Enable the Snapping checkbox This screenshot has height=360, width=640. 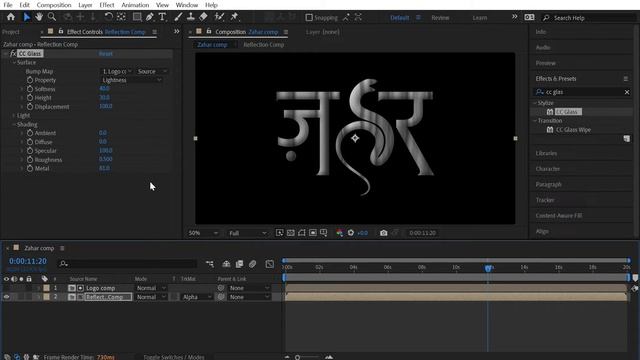click(x=309, y=18)
